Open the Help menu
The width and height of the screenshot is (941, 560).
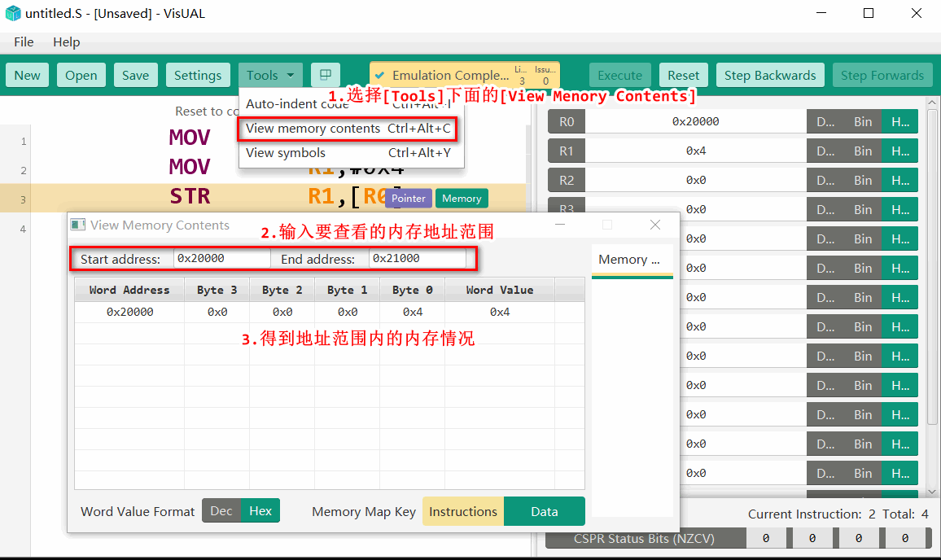[67, 42]
